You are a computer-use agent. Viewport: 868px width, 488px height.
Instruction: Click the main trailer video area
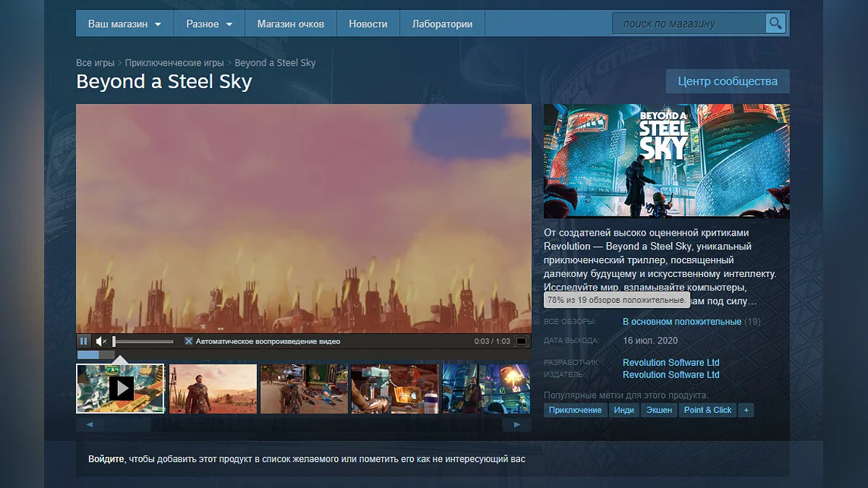(x=304, y=218)
